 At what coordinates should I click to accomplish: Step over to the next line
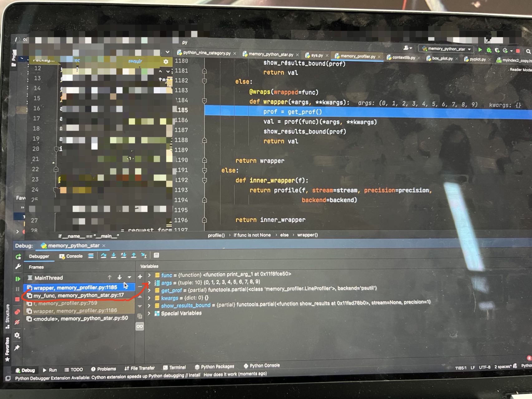coord(104,256)
